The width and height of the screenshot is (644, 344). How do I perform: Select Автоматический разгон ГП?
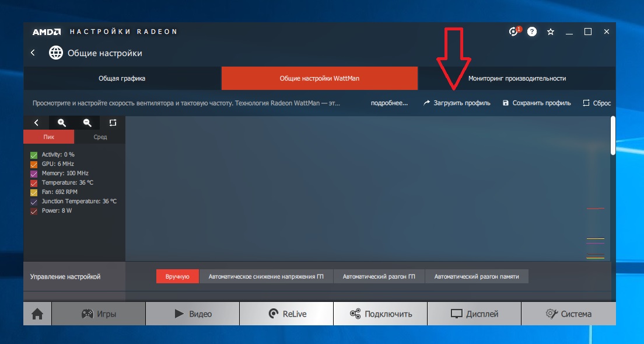379,277
